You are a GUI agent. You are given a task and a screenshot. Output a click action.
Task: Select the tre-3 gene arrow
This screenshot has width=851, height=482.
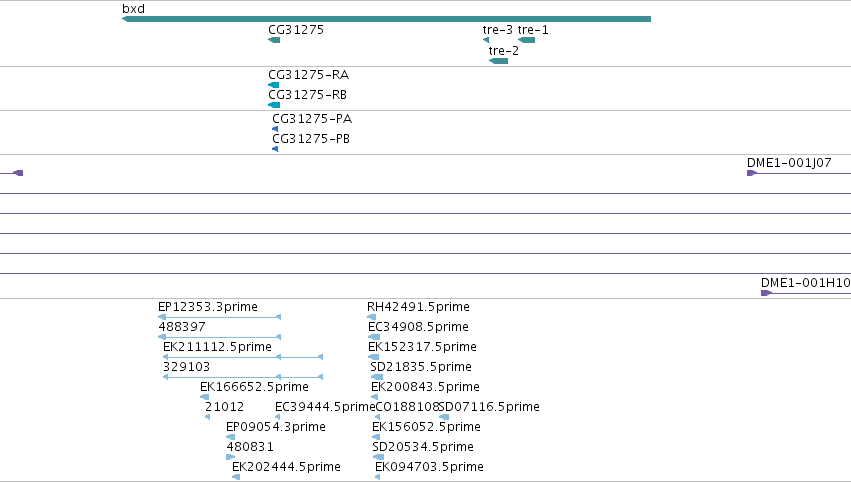pos(486,40)
